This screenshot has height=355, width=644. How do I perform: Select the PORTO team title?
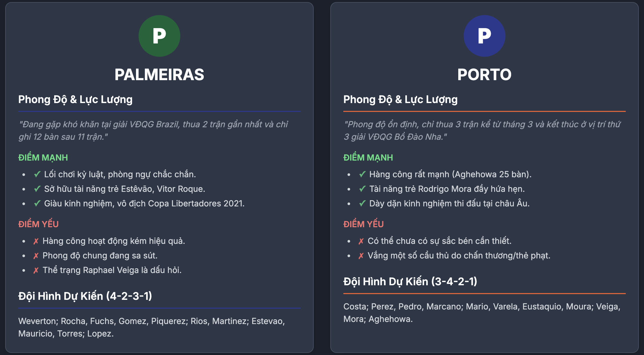(x=484, y=75)
